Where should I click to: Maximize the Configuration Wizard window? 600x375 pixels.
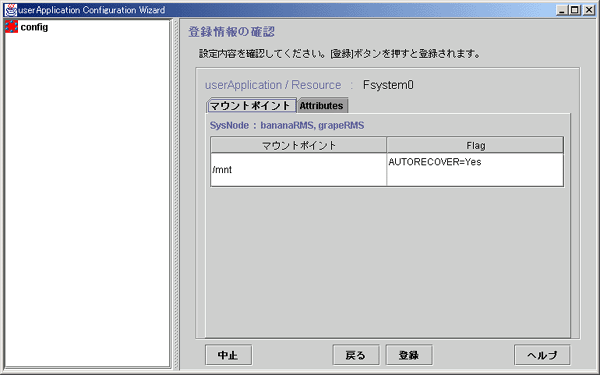[x=575, y=10]
